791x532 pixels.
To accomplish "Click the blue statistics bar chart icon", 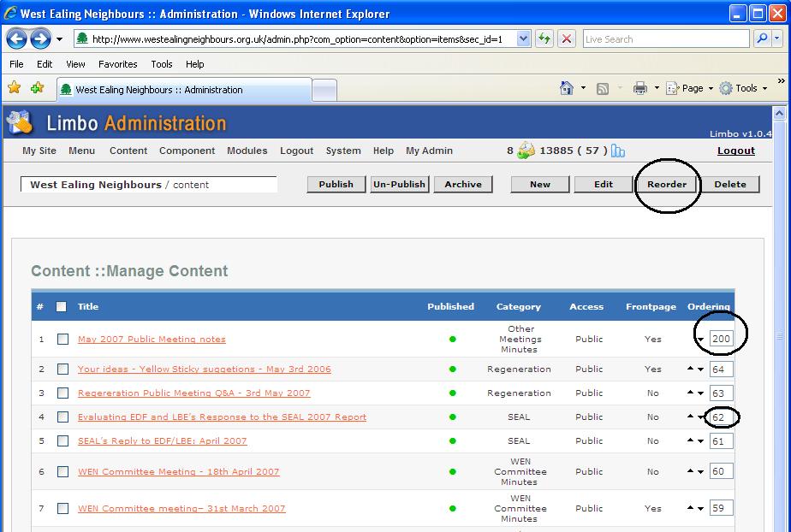I will [x=618, y=151].
